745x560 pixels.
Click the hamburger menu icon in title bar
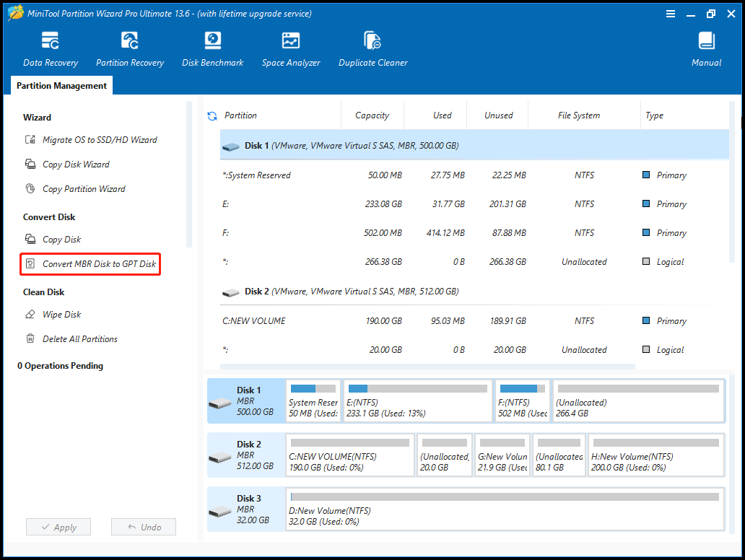pos(671,14)
